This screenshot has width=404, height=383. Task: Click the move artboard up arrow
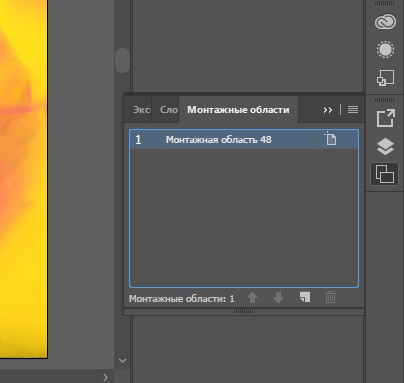click(x=252, y=297)
